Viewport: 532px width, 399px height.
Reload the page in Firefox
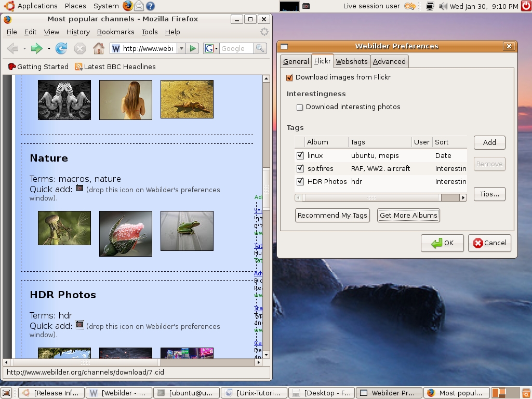point(61,48)
